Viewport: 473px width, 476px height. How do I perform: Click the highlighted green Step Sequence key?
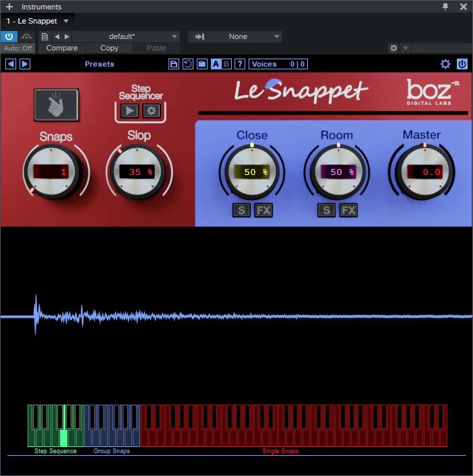click(64, 437)
